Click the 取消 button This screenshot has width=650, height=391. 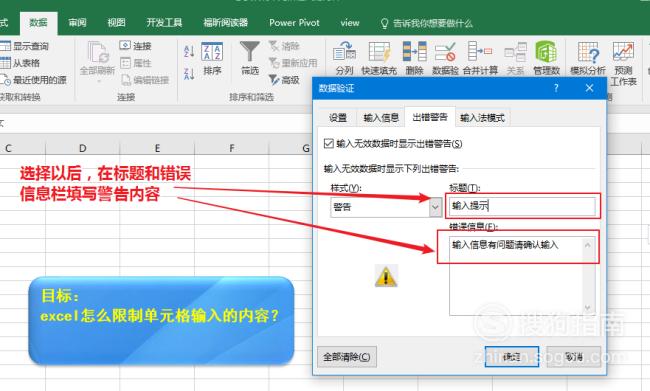click(x=574, y=357)
